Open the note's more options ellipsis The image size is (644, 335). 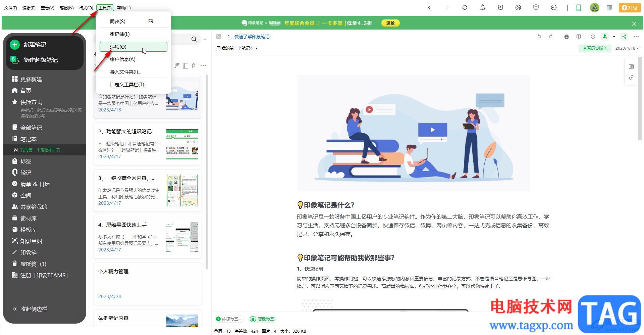click(x=636, y=37)
